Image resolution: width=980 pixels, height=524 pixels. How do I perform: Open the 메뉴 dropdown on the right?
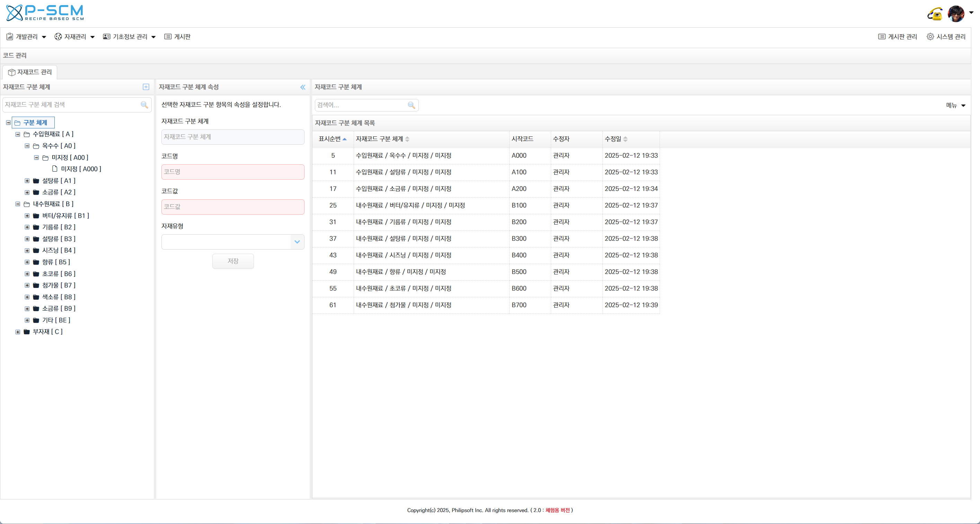coord(956,106)
